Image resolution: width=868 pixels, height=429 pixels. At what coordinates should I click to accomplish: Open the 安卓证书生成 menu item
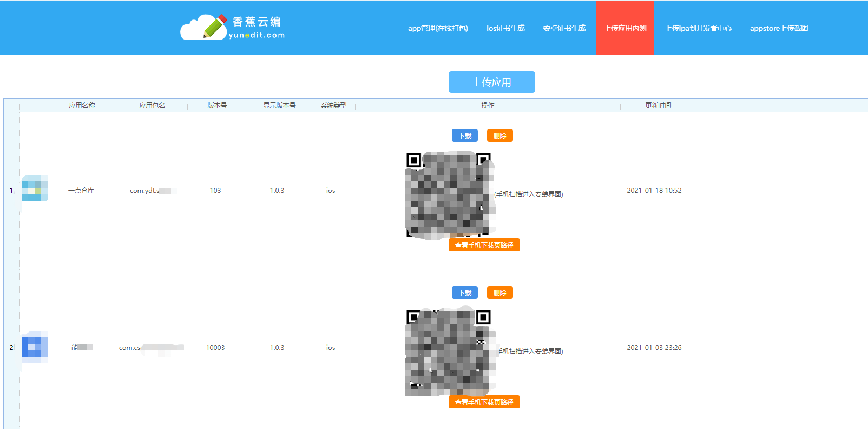point(564,28)
